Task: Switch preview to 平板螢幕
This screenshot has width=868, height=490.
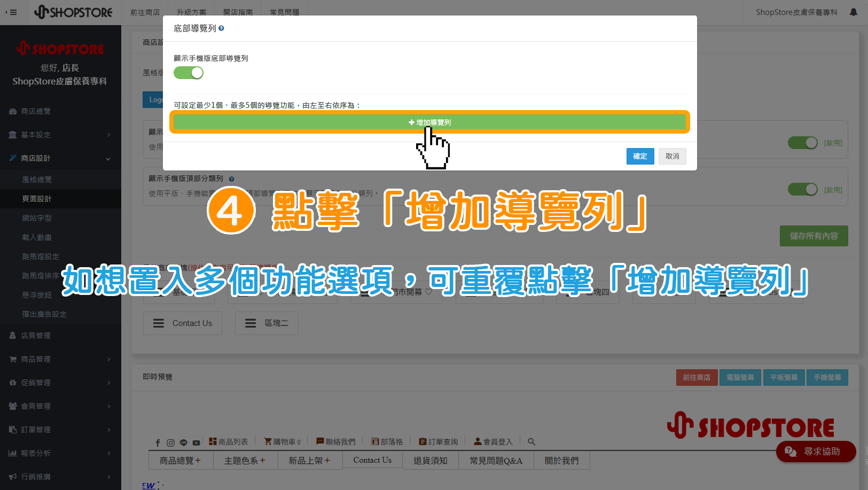Action: [784, 377]
